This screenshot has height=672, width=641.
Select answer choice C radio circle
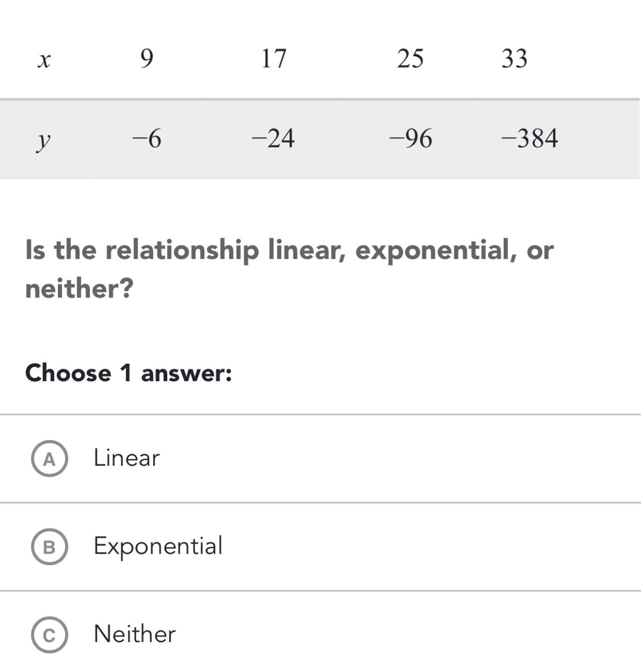[49, 635]
